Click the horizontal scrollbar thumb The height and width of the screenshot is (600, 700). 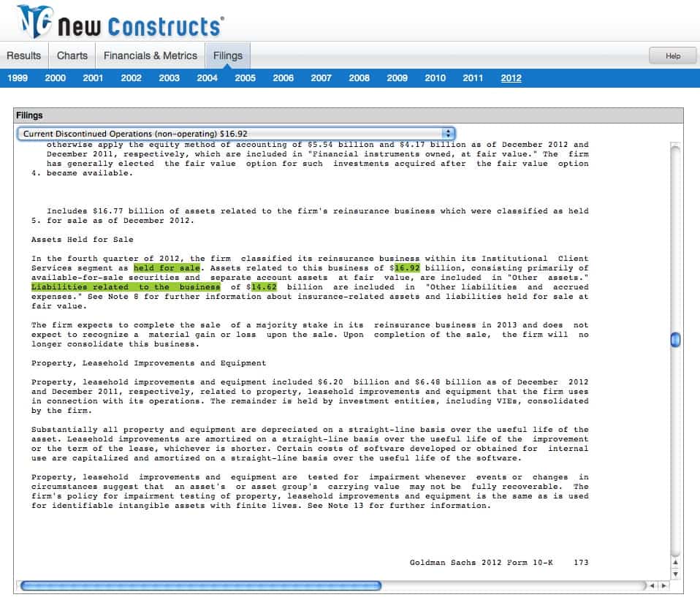click(201, 585)
